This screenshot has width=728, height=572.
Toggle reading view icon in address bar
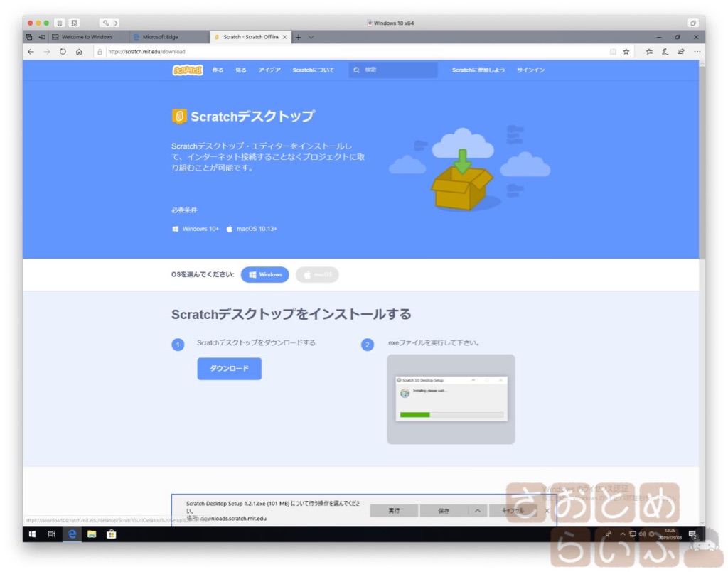click(613, 51)
